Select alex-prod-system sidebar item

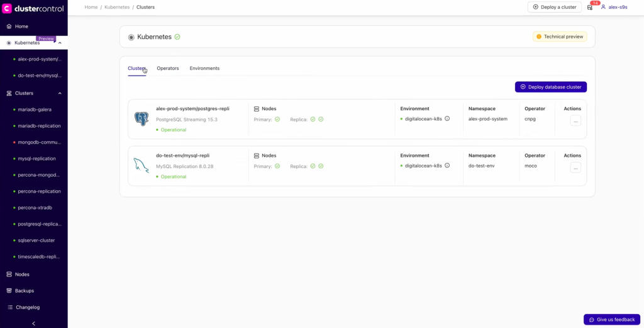coord(40,59)
